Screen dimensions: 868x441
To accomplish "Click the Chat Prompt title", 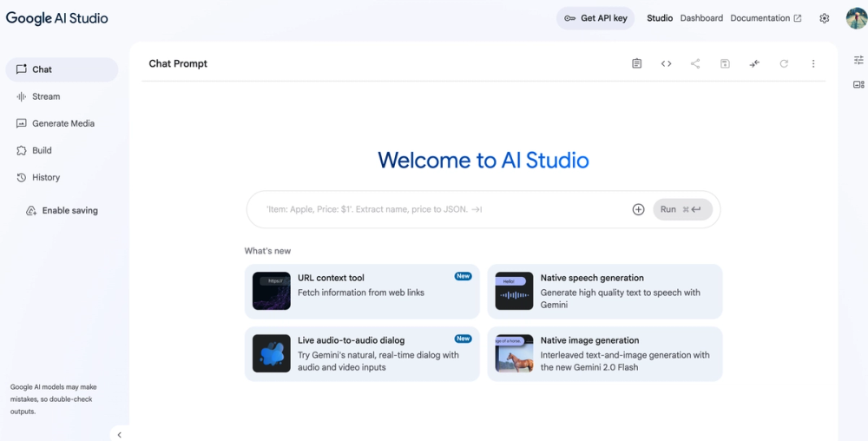I will click(x=178, y=63).
